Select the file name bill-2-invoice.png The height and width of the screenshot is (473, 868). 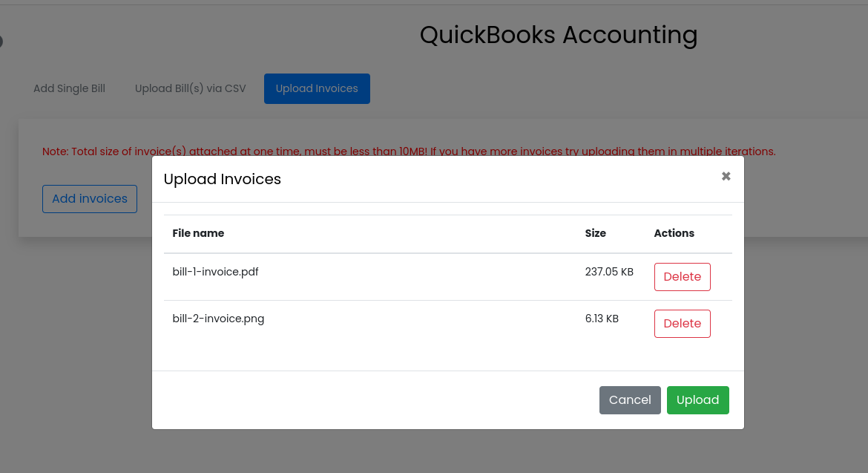tap(218, 318)
